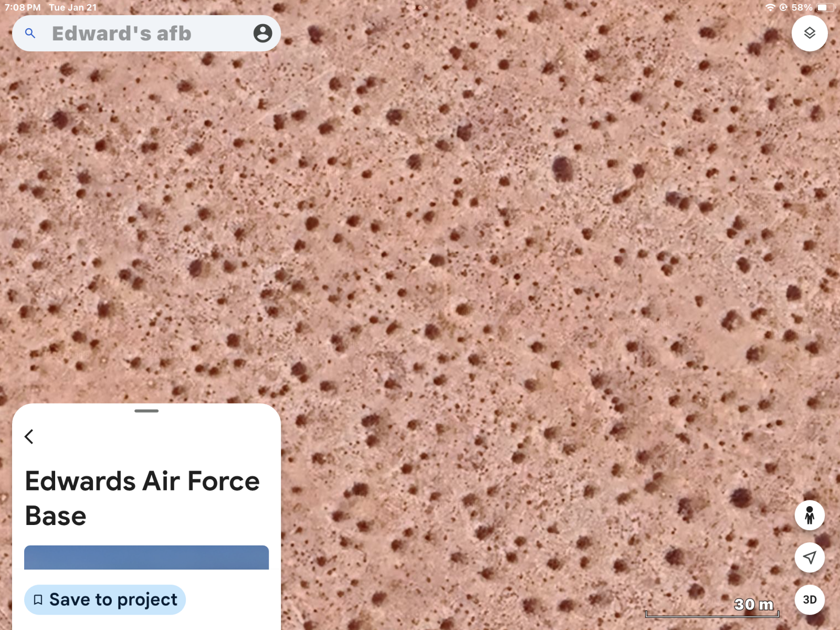
Task: Expand the info panel via drag handle
Action: (x=146, y=411)
